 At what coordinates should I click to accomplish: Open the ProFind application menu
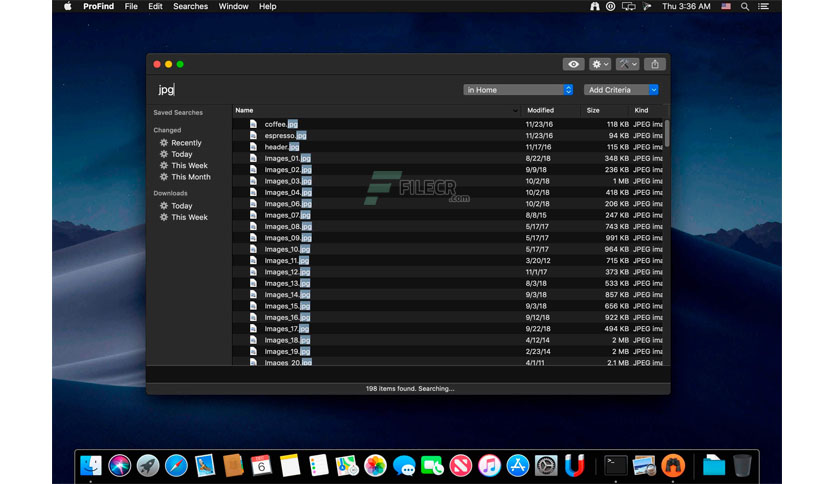tap(99, 6)
